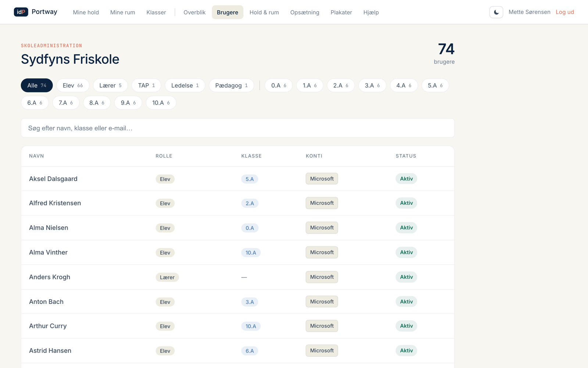Filter users by Ledelse role

tap(185, 85)
